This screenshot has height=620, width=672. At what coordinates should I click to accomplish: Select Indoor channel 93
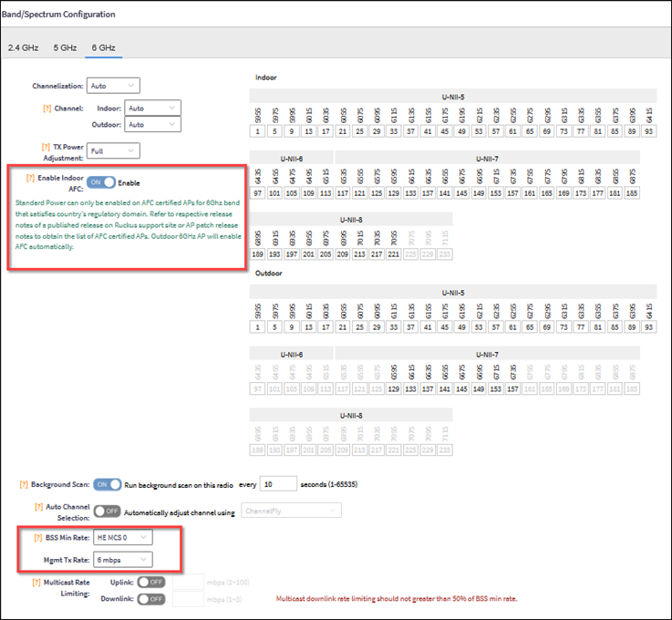[x=649, y=131]
